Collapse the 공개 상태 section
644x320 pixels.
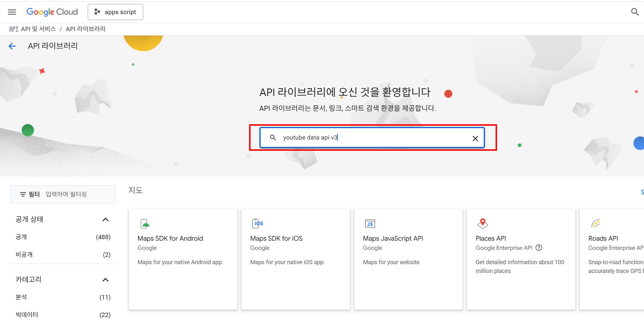point(106,220)
